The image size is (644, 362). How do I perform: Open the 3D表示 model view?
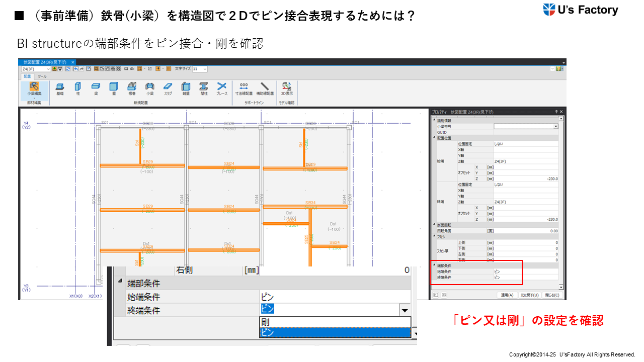[x=287, y=89]
